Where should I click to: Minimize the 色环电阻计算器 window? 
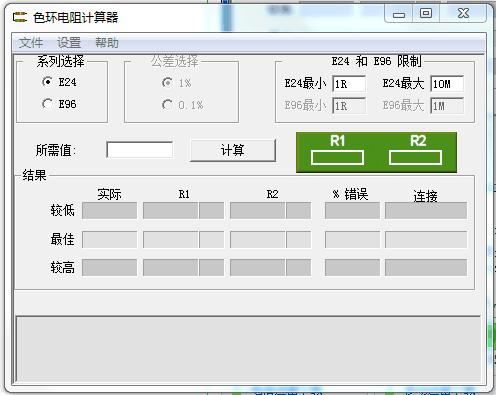[x=399, y=14]
